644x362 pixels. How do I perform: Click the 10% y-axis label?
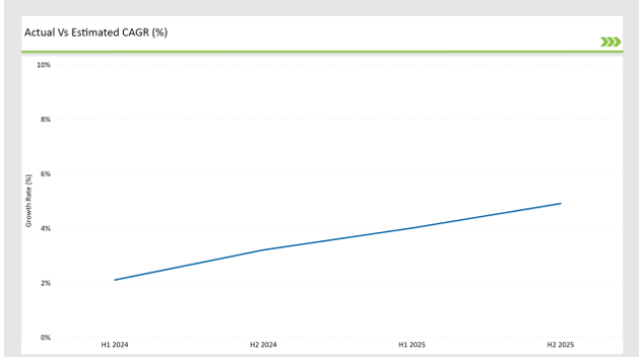coord(44,65)
